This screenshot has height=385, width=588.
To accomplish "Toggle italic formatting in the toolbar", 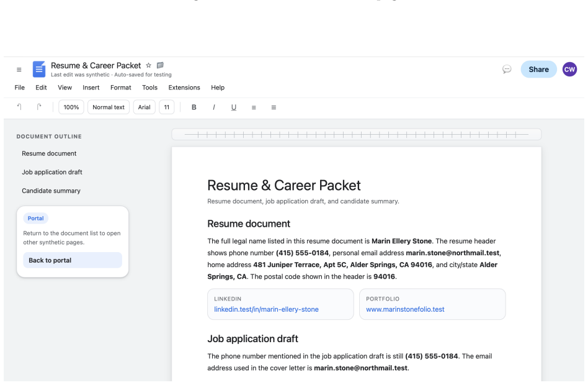I will 214,107.
